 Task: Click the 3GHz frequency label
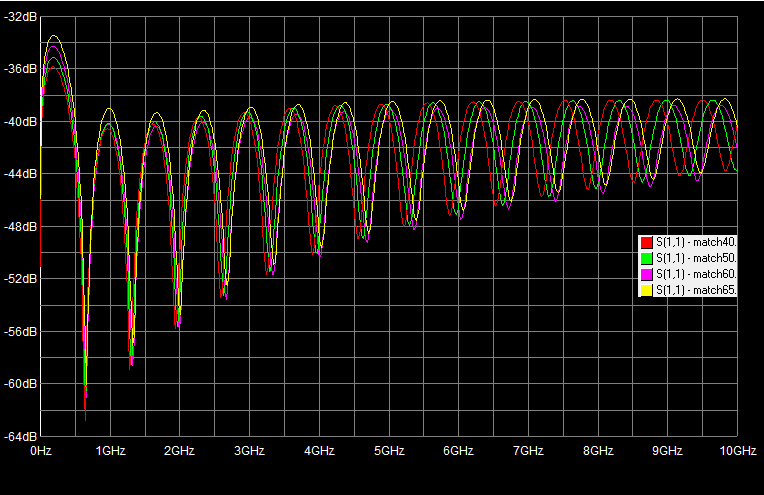coord(249,451)
